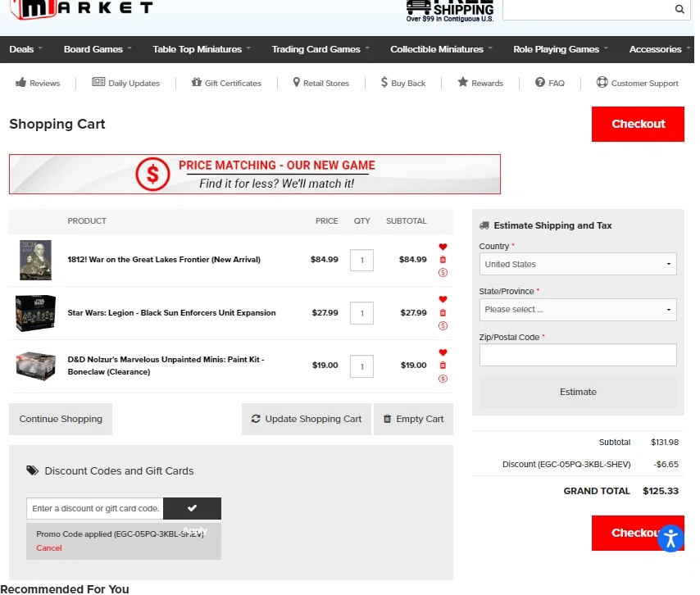
Task: Click the Free Shipping banner
Action: tap(450, 11)
